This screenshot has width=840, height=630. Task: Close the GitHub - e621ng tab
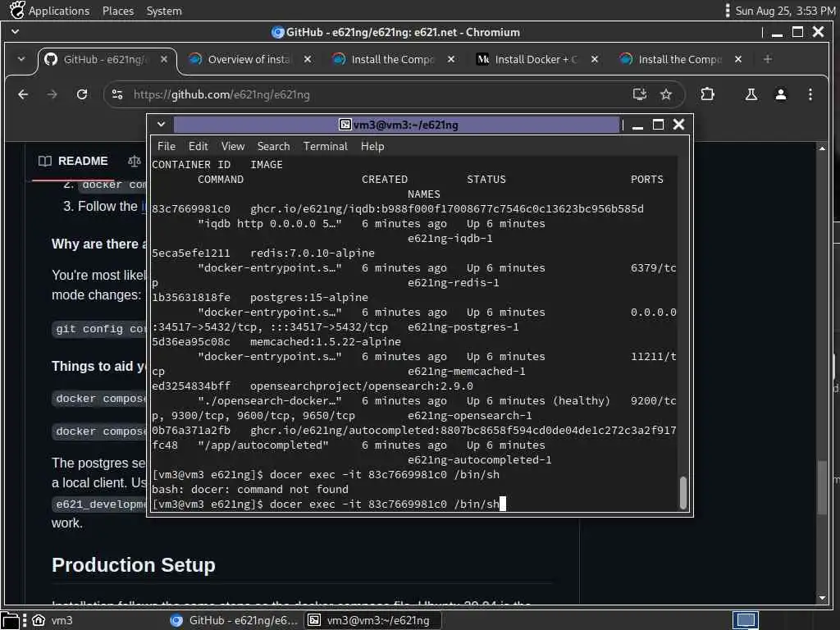pyautogui.click(x=164, y=59)
